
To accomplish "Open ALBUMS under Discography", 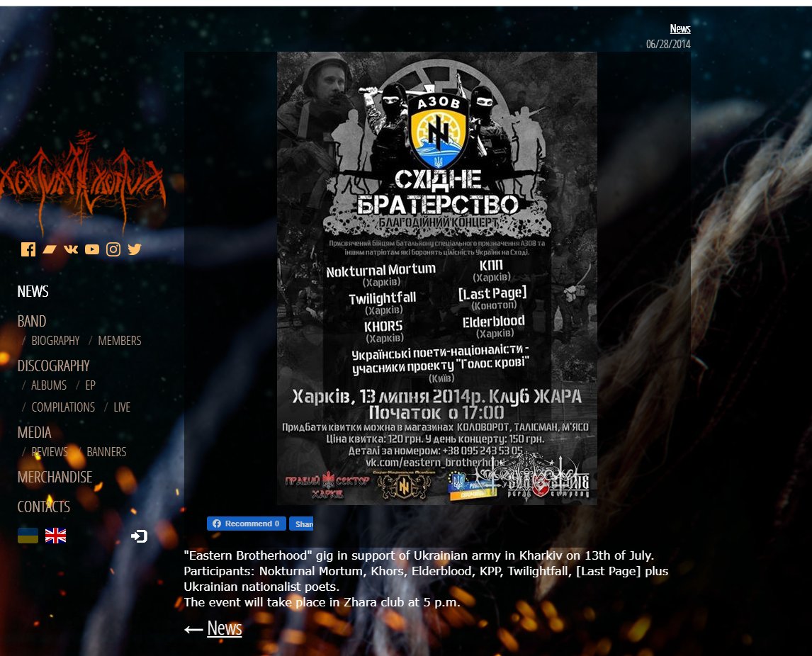I will click(49, 385).
